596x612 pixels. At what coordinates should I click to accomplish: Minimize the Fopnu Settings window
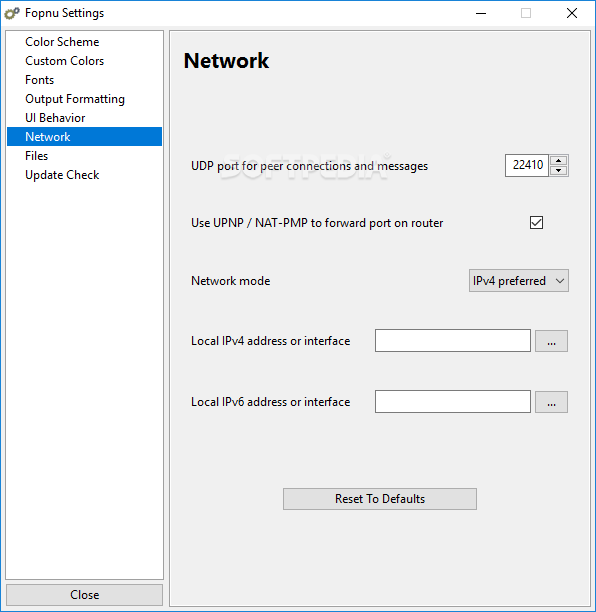pos(481,13)
